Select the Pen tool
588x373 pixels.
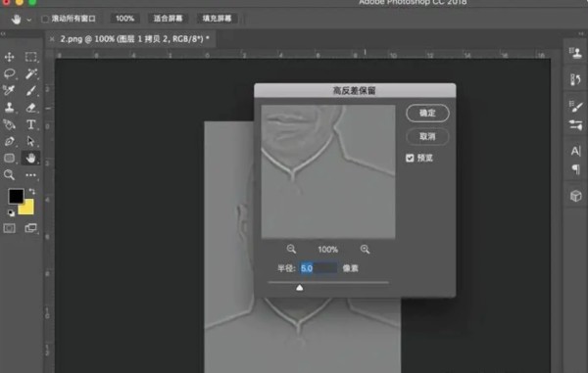(10, 141)
